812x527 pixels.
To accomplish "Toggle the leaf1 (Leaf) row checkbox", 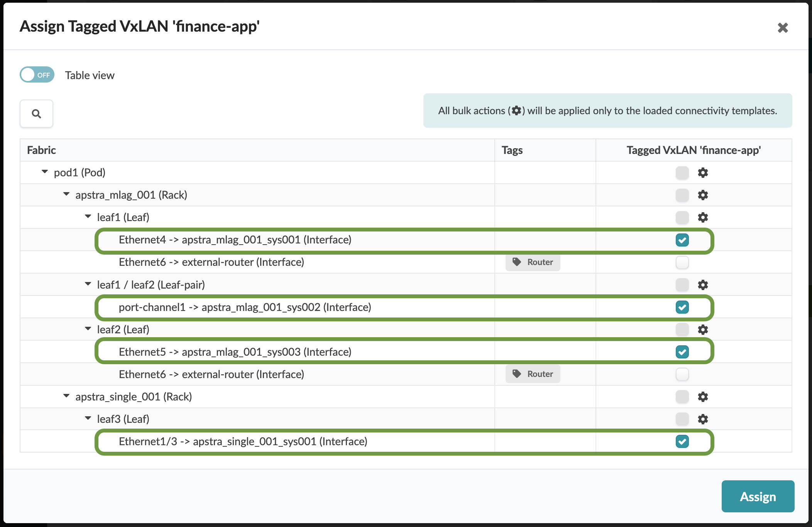I will pos(682,217).
